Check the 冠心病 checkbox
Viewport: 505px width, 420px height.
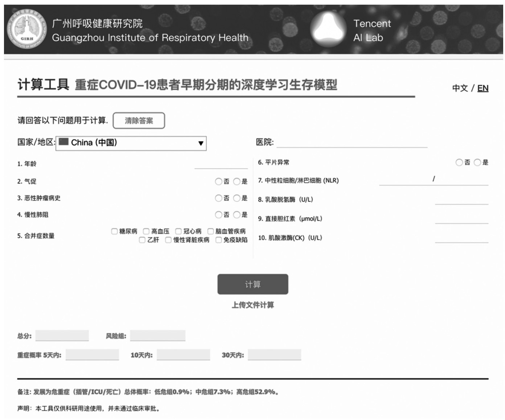(x=178, y=231)
